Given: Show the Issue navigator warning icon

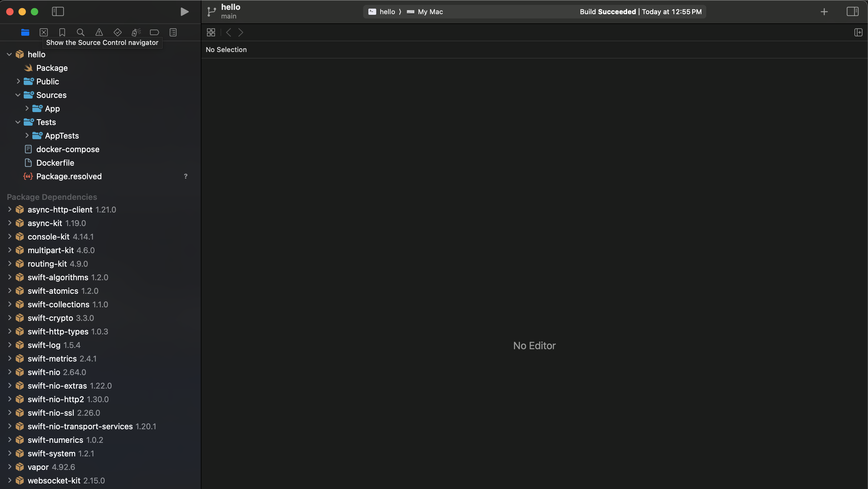Looking at the screenshot, I should (99, 32).
